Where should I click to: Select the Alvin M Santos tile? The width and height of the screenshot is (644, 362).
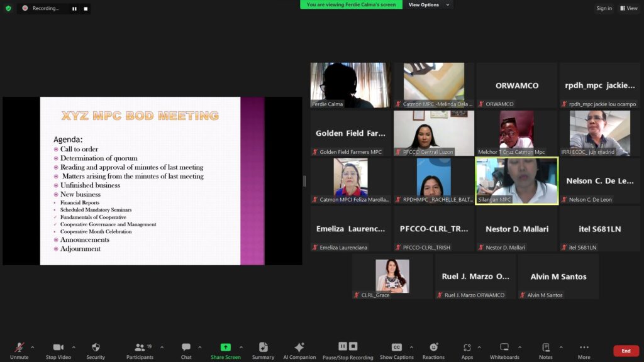558,277
